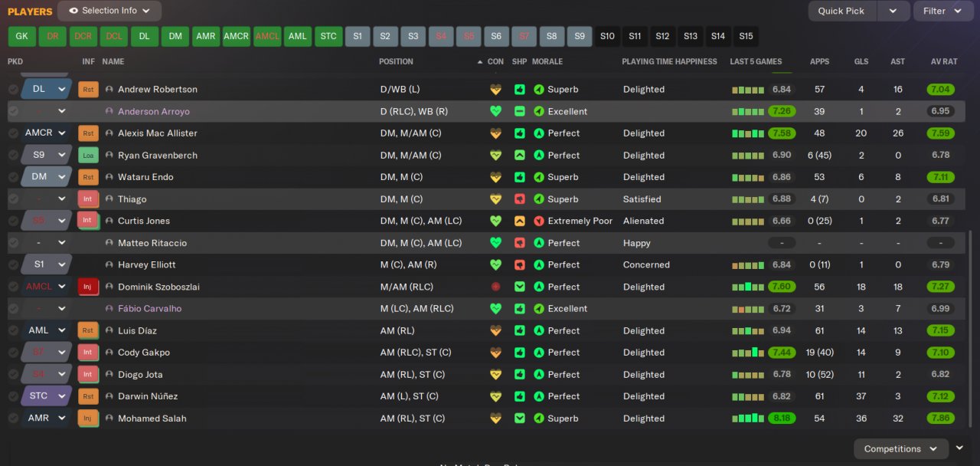Click the eye icon in Selection Info
The width and height of the screenshot is (980, 466).
[73, 11]
